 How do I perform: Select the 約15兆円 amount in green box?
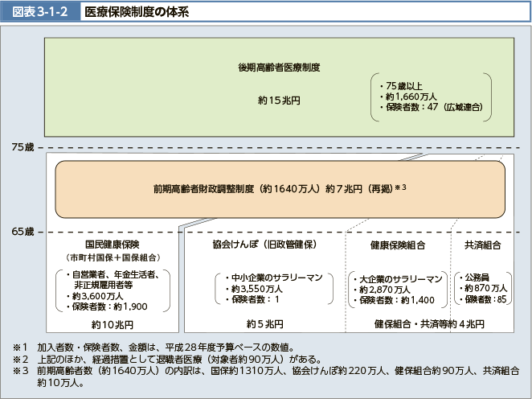tap(279, 101)
